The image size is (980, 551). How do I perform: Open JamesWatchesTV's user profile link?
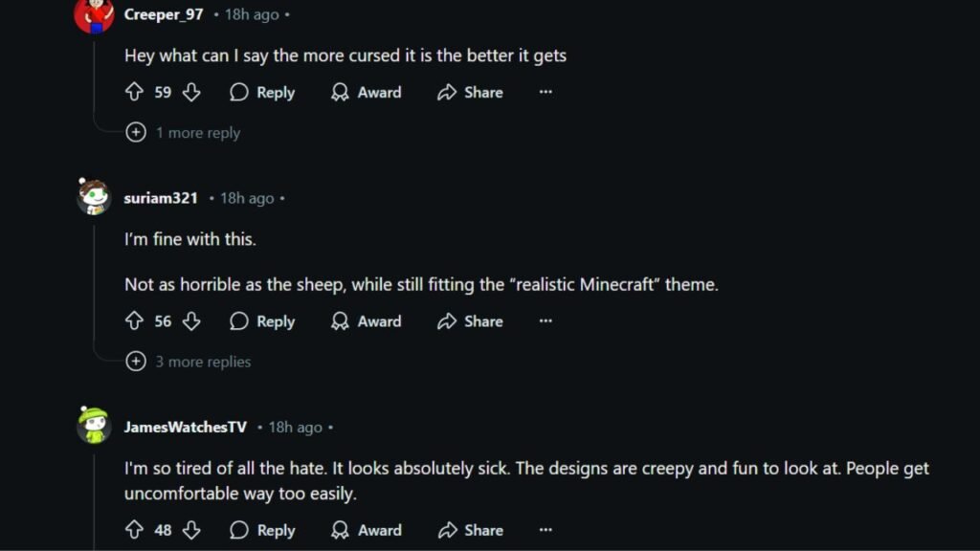click(x=185, y=428)
